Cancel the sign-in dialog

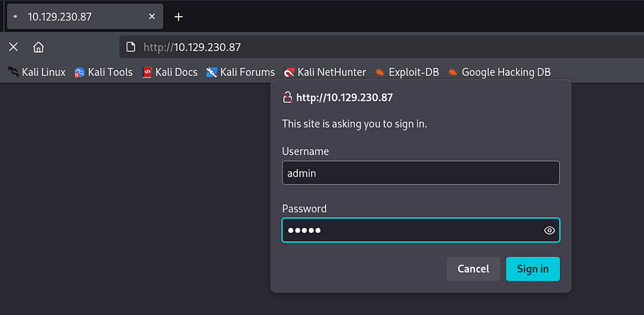473,269
